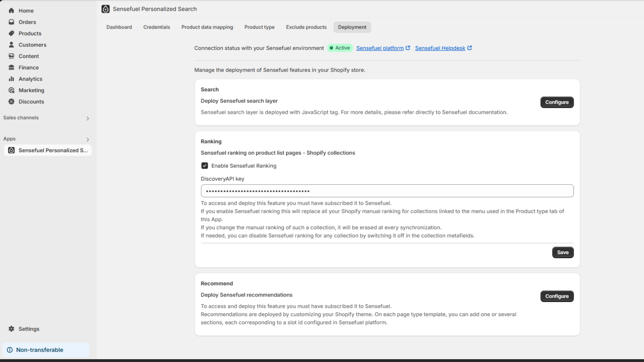
Task: Open Products in the sidebar
Action: [x=30, y=33]
